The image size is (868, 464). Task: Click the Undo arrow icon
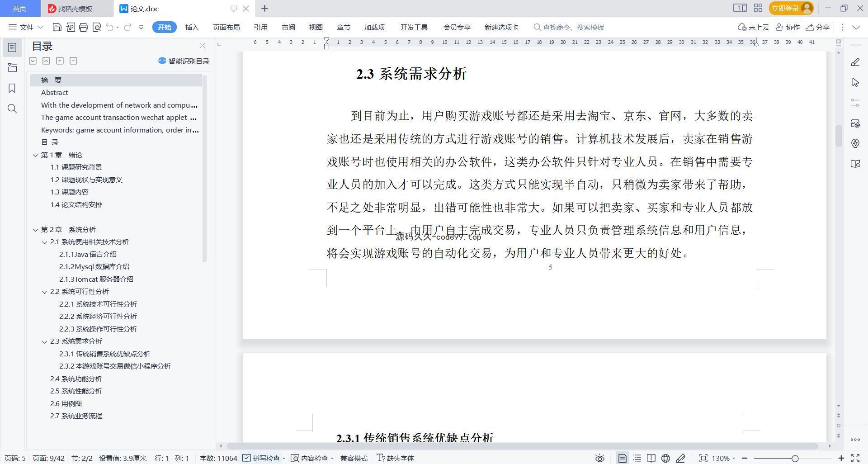(109, 27)
